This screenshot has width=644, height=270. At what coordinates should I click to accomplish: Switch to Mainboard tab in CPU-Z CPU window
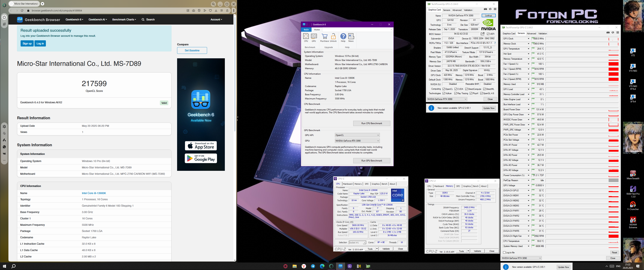347,184
